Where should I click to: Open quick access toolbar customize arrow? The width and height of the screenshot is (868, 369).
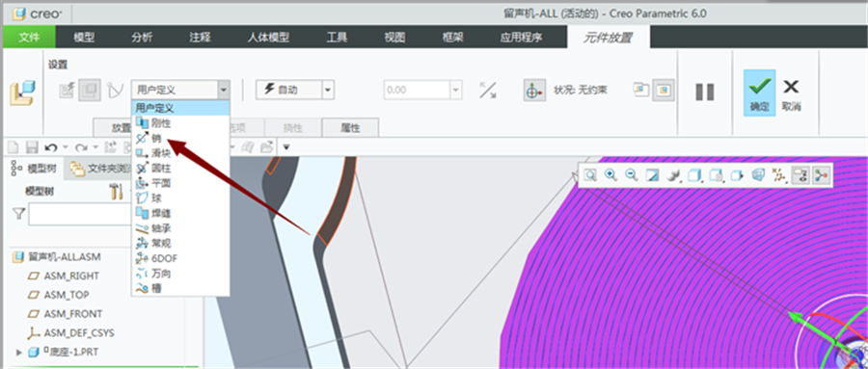point(286,147)
